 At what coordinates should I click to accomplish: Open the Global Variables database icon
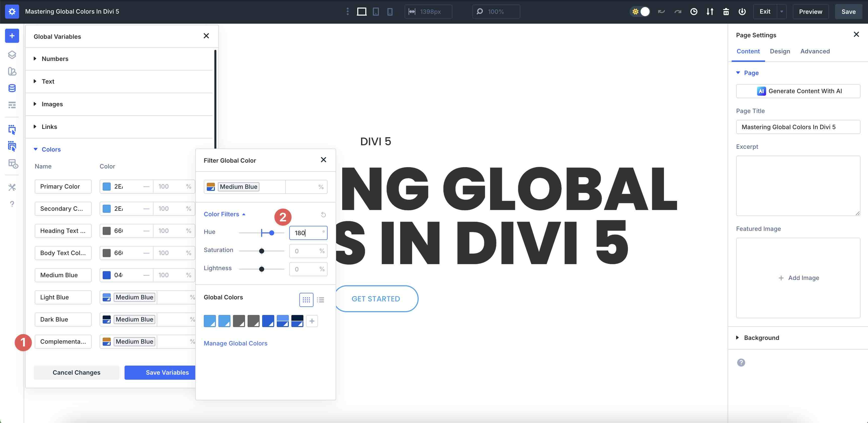12,88
